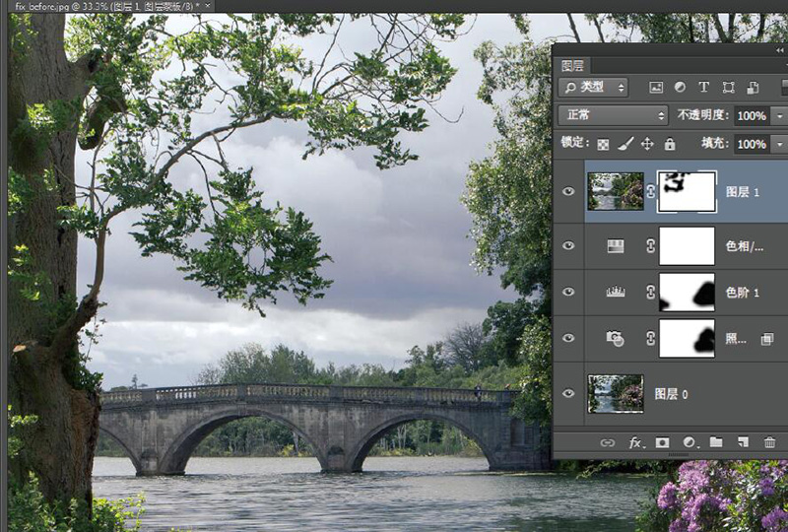Filter layers by pixel layer icon
The width and height of the screenshot is (788, 532).
pos(656,88)
